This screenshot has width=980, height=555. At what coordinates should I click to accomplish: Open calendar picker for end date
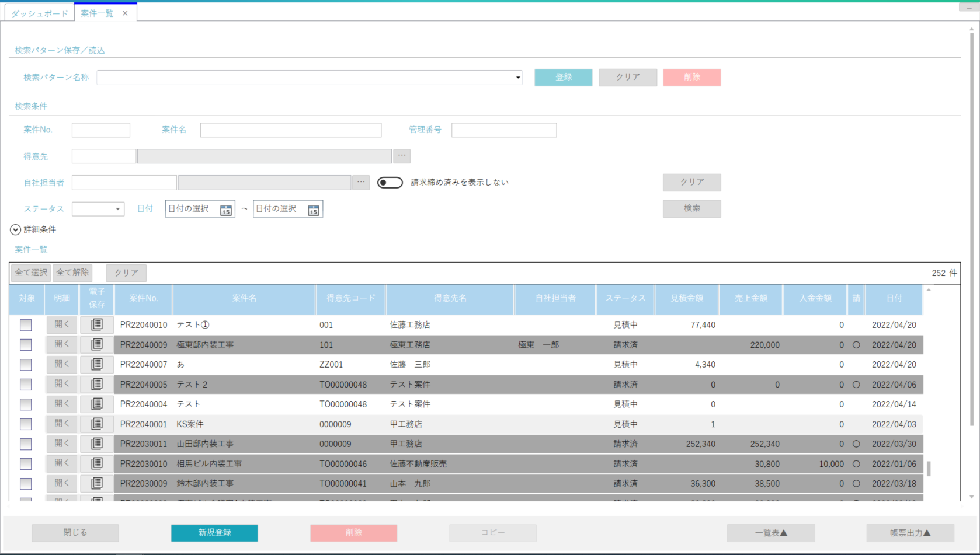coord(314,210)
